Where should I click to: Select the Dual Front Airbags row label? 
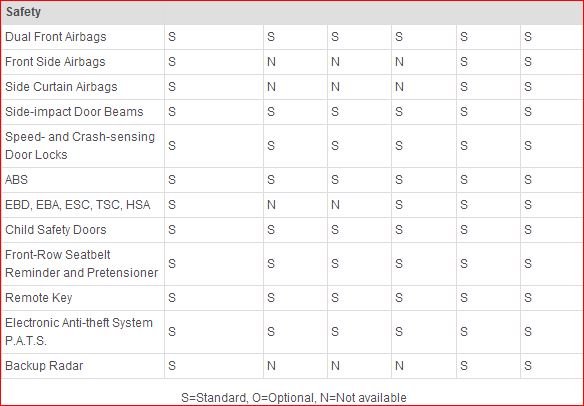[56, 37]
